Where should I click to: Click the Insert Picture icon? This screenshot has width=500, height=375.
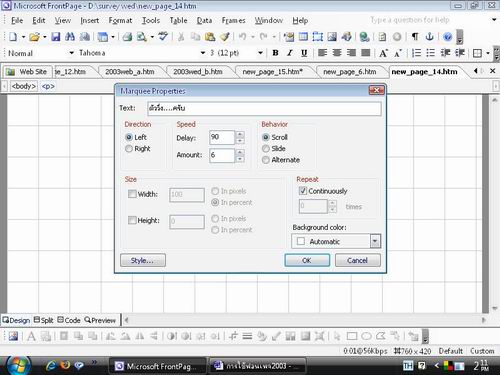tap(332, 37)
